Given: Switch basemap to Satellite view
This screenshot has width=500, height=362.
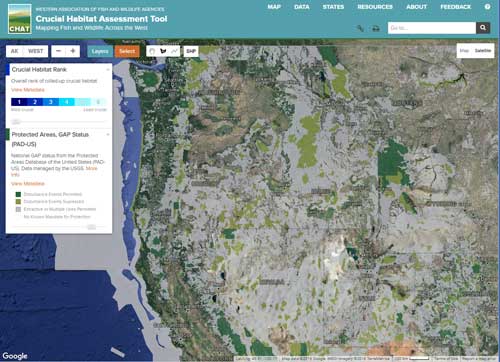Looking at the screenshot, I should coord(483,51).
